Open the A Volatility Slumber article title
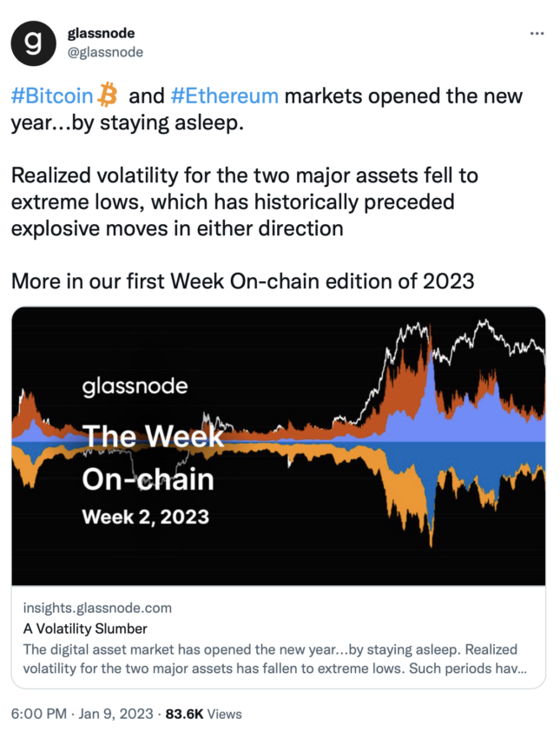The width and height of the screenshot is (560, 738). (85, 629)
